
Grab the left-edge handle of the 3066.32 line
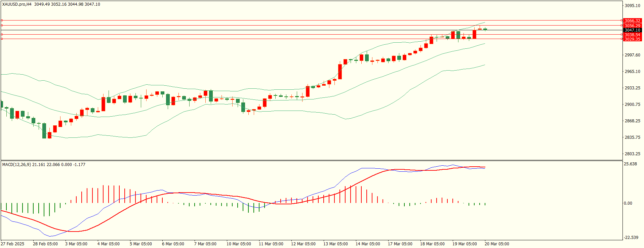pos(2,20)
